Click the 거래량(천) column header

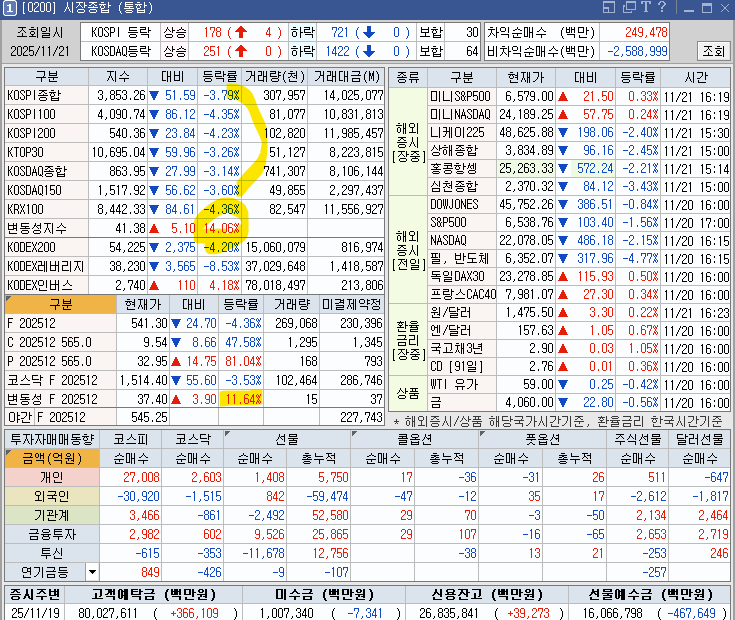[275, 76]
